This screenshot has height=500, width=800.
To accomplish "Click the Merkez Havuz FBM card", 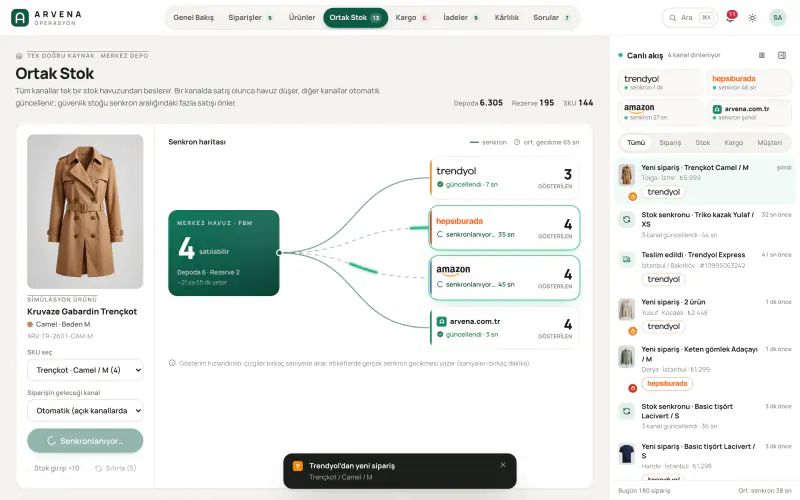I will pos(223,253).
